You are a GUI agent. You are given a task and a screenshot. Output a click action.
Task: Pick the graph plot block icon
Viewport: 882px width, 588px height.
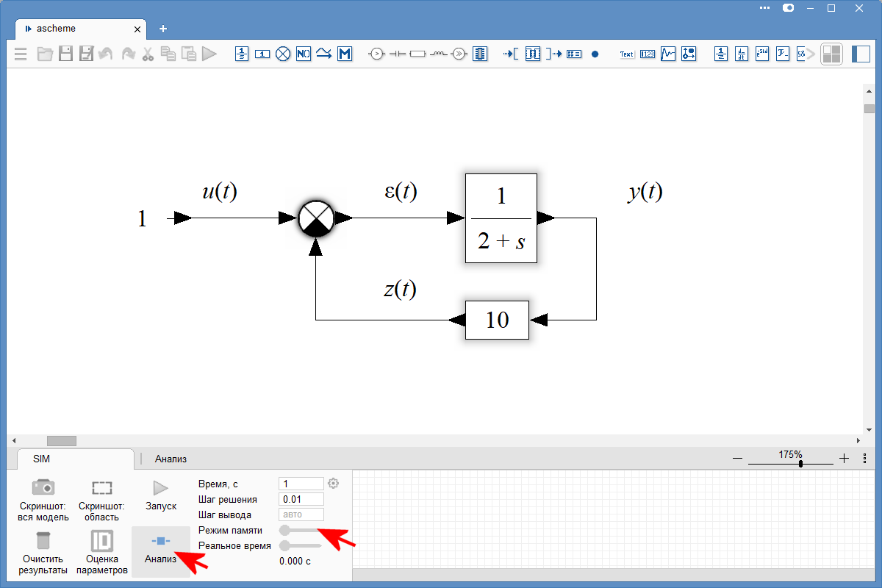click(x=668, y=54)
